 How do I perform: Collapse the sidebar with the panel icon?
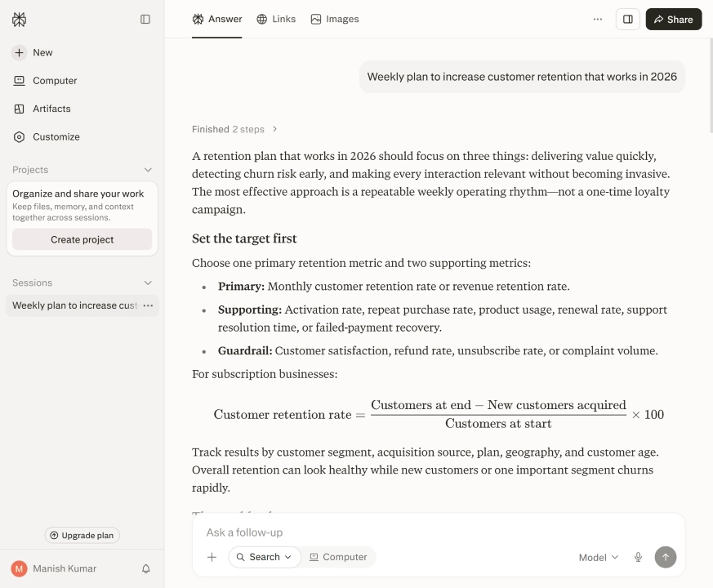pyautogui.click(x=145, y=19)
